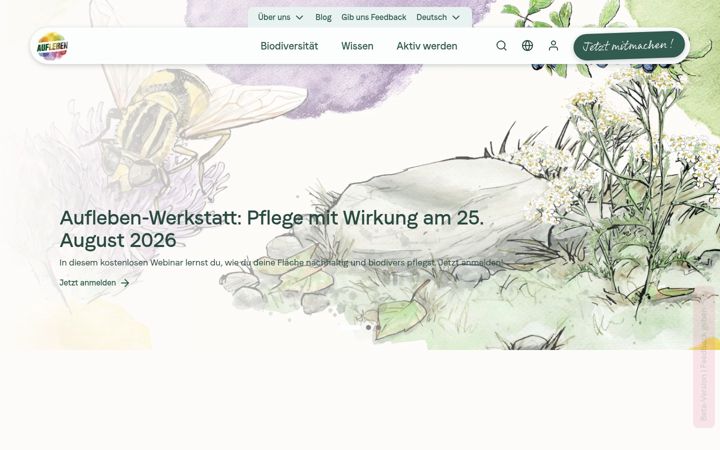720x450 pixels.
Task: Select the first hero slider dot
Action: click(x=368, y=327)
